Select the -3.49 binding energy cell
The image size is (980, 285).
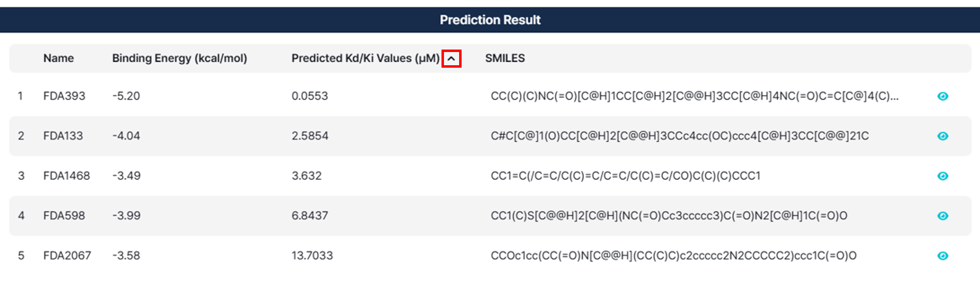pyautogui.click(x=126, y=176)
